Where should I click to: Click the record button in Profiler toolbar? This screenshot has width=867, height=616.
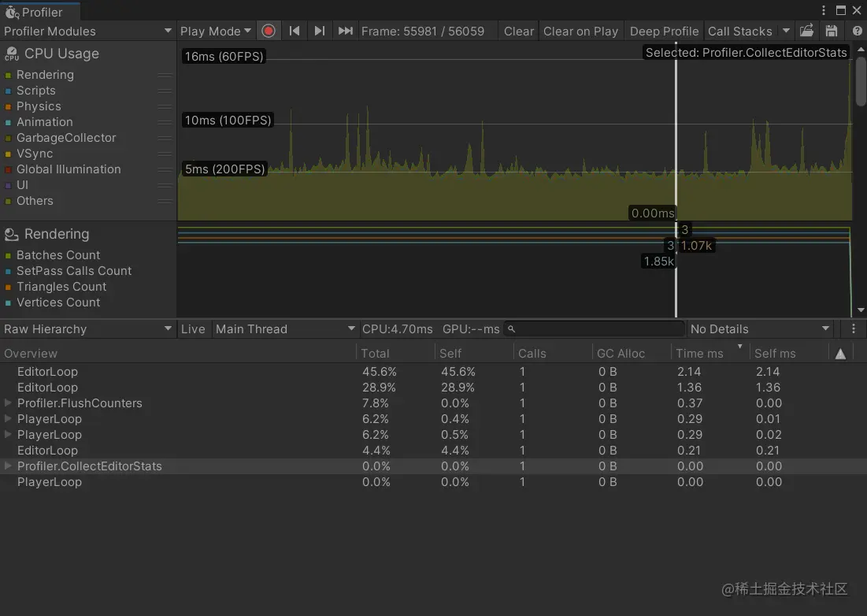pos(269,31)
